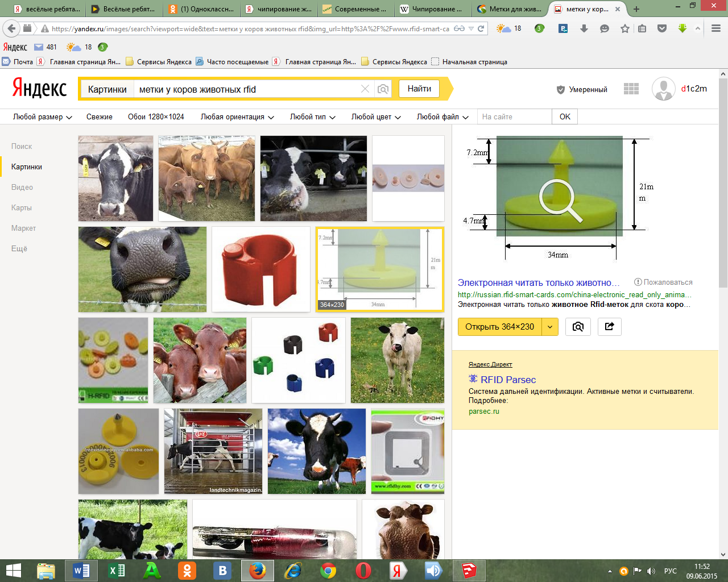Click the camera search-by-image icon in search box
This screenshot has width=728, height=582.
coord(383,89)
